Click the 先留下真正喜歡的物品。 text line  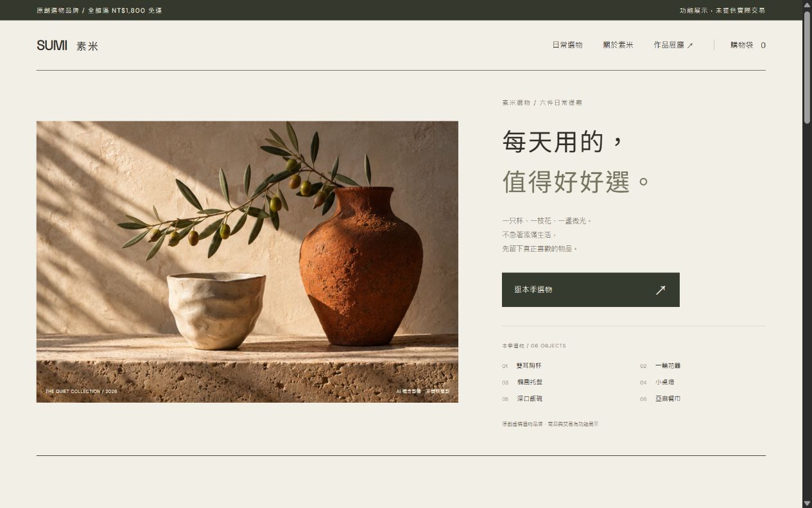pyautogui.click(x=540, y=249)
